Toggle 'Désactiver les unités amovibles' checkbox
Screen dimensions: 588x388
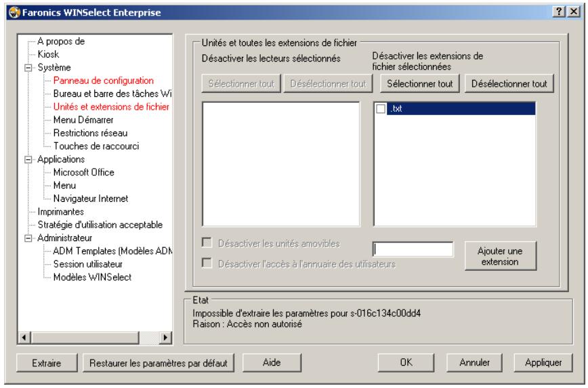(207, 242)
